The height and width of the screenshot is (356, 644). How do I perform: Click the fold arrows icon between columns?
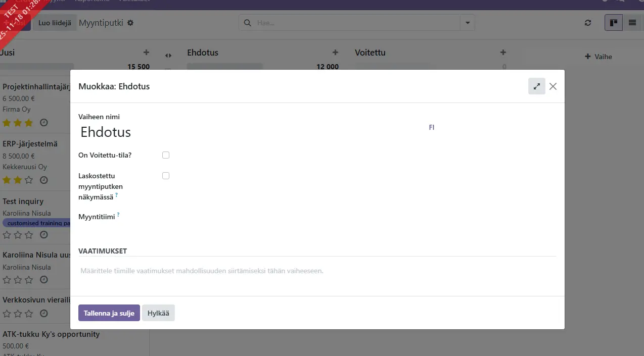(x=168, y=56)
